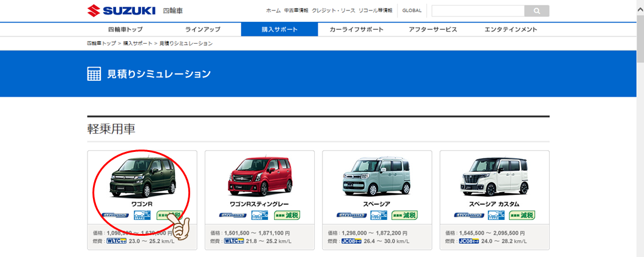Click the GLOBAL link
The width and height of the screenshot is (644, 257).
(x=411, y=11)
